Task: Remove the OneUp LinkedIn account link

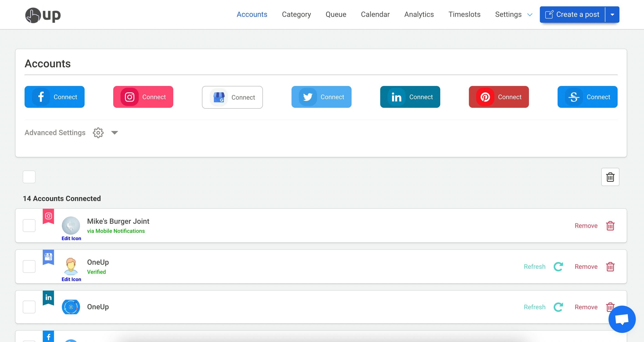Action: tap(586, 307)
